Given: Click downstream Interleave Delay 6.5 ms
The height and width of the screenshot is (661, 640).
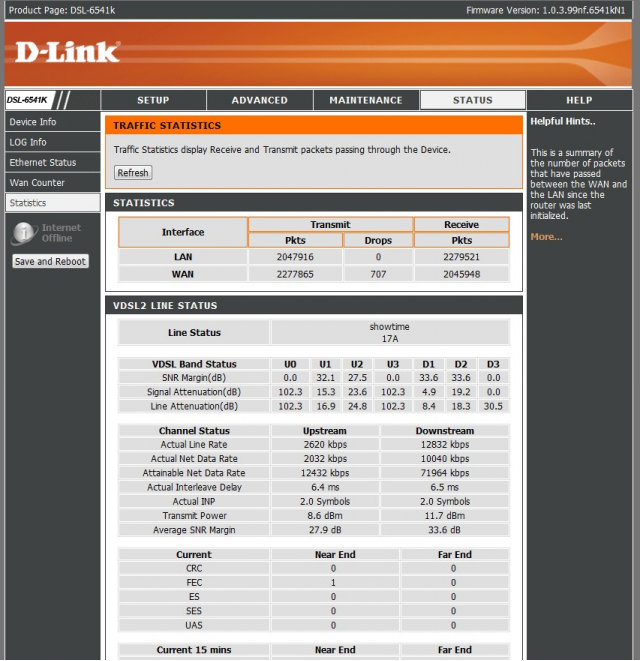Looking at the screenshot, I should (445, 487).
